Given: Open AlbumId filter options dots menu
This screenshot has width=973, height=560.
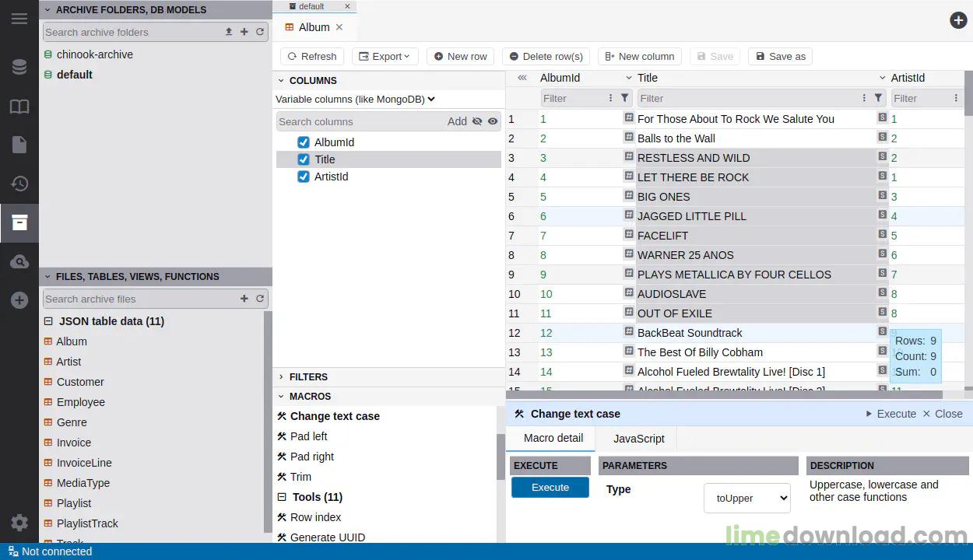Looking at the screenshot, I should [610, 98].
